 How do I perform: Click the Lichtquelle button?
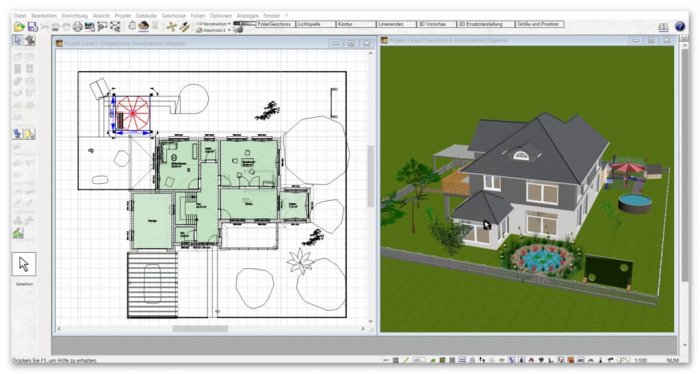pyautogui.click(x=316, y=24)
